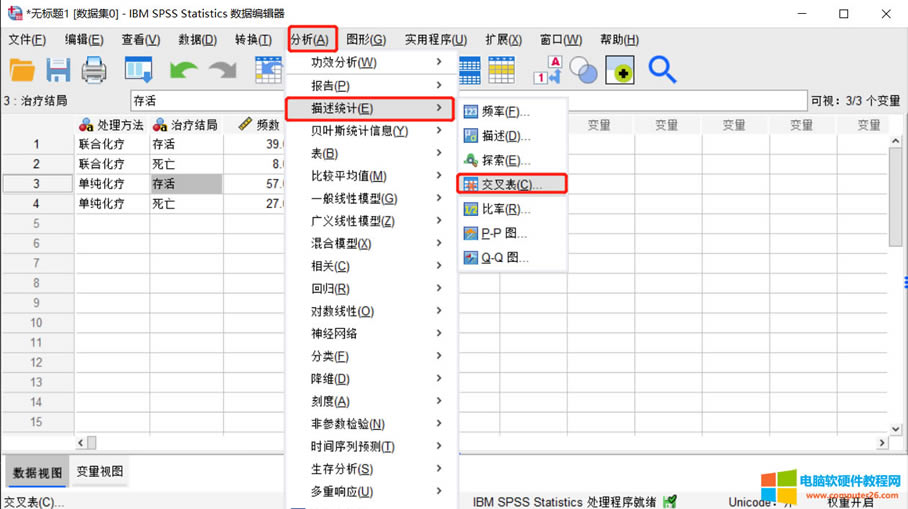
Task: Click the undo arrow toolbar icon
Action: [x=184, y=69]
